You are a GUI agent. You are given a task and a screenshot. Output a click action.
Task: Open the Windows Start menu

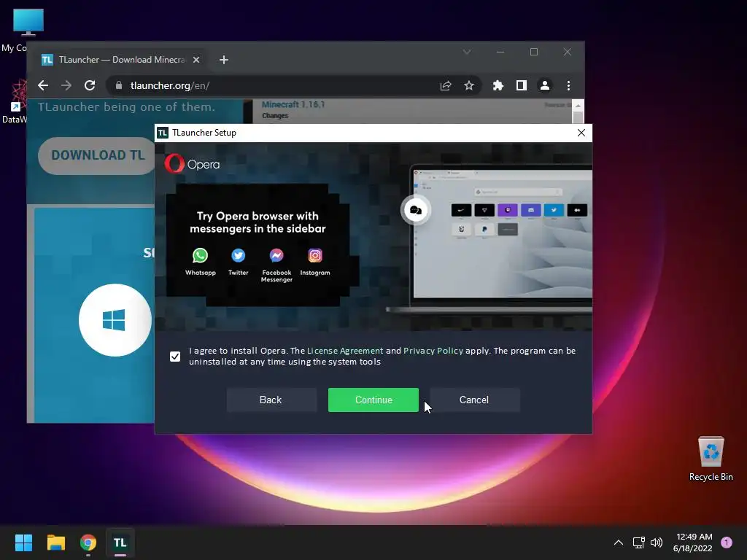point(23,542)
